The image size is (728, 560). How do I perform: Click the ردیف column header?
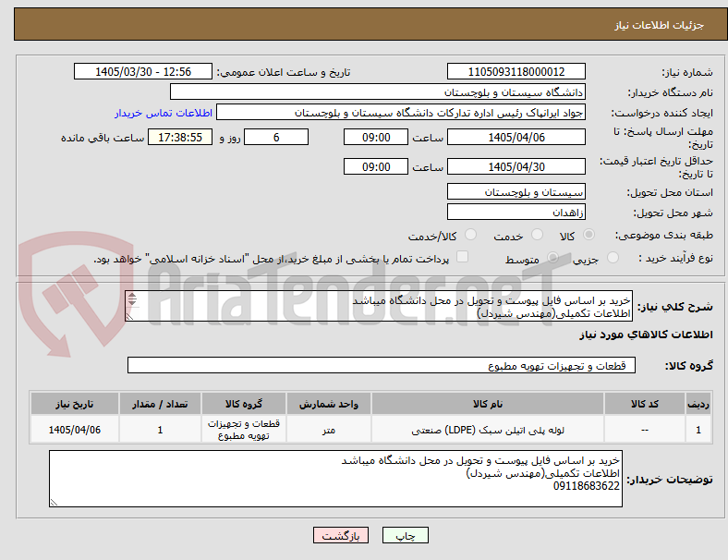[x=698, y=404]
